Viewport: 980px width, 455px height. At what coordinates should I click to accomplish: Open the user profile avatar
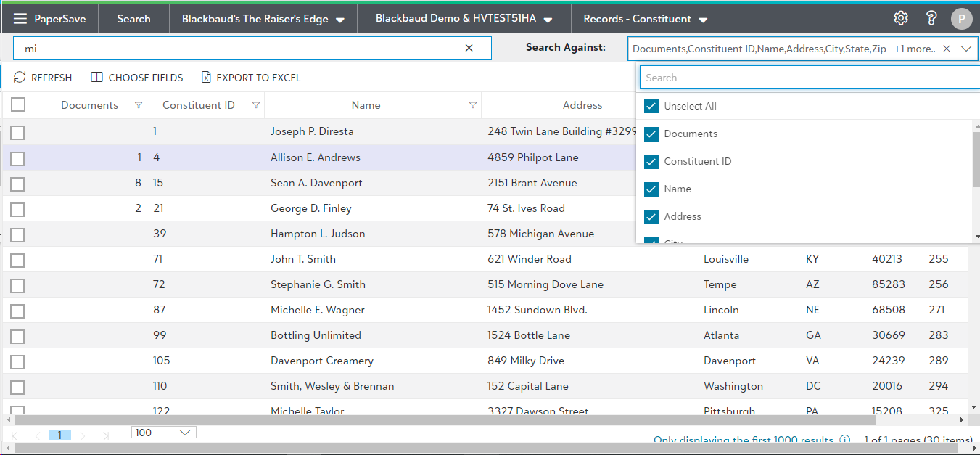(961, 19)
